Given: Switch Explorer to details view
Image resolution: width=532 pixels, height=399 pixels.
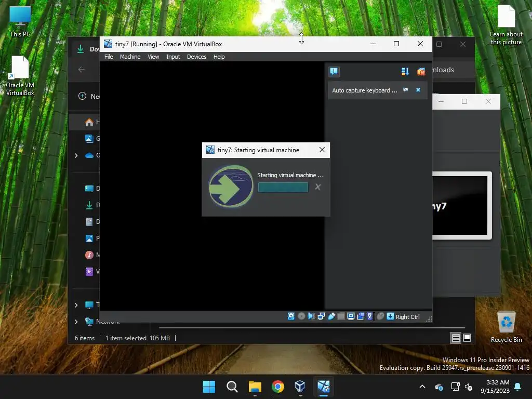Looking at the screenshot, I should [456, 338].
